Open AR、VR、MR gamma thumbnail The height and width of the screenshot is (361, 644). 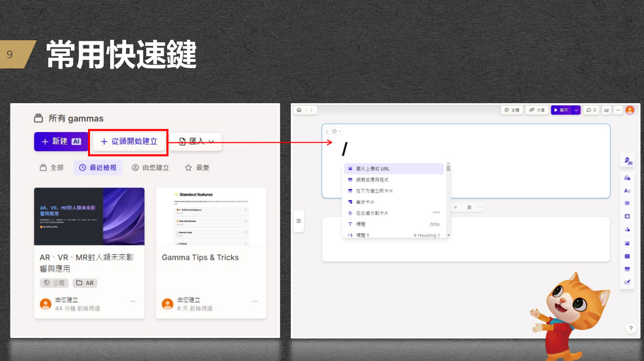coord(89,216)
